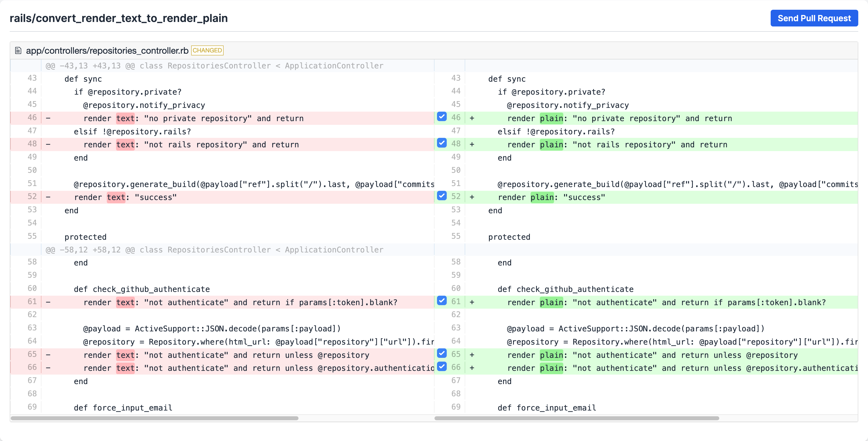Deselect the line 66 change checkbox
Viewport: 868px width, 441px height.
coord(442,366)
